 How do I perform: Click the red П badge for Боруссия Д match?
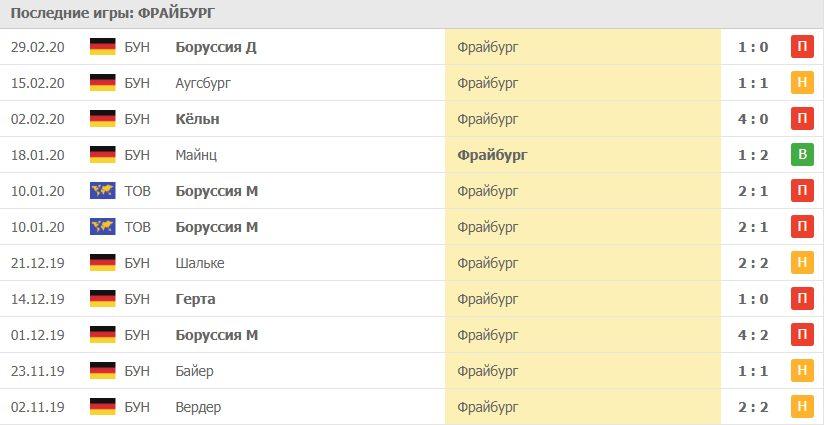click(x=801, y=47)
